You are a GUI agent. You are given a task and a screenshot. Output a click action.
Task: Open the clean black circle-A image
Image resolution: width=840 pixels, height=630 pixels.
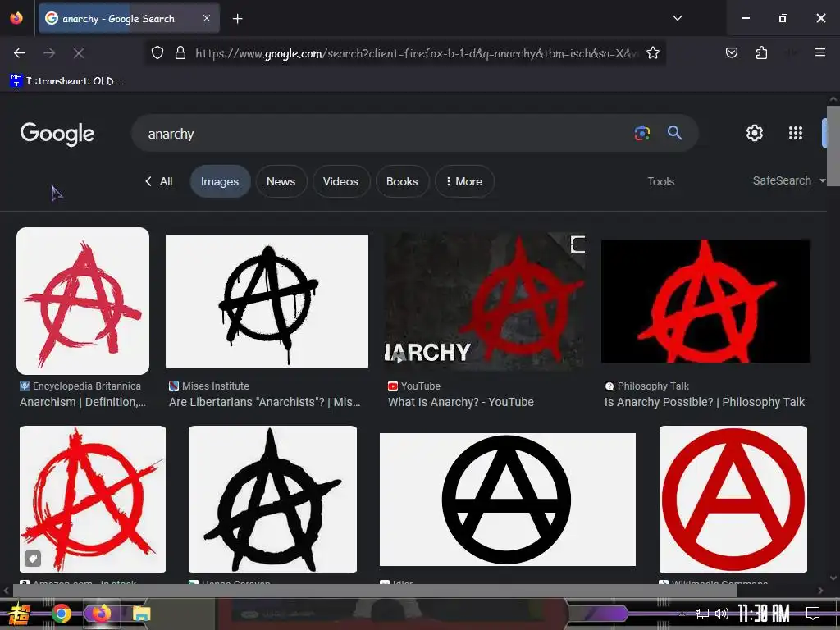tap(507, 500)
